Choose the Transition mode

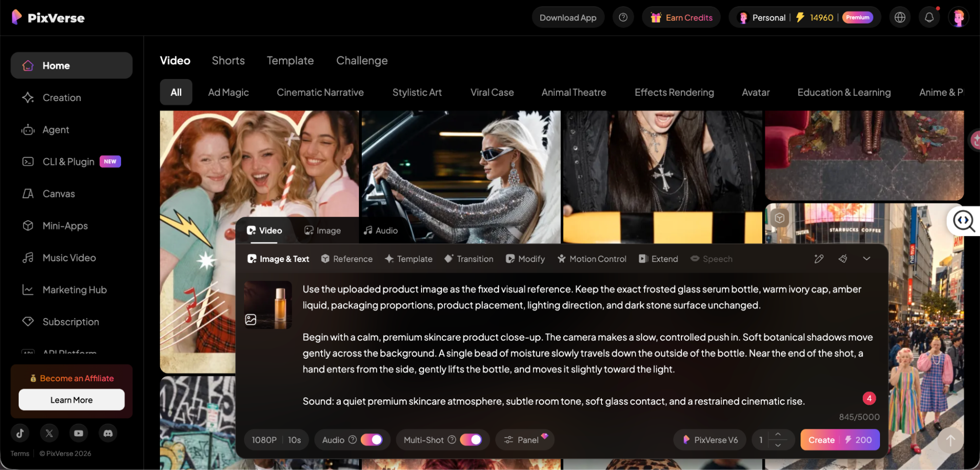click(x=469, y=259)
